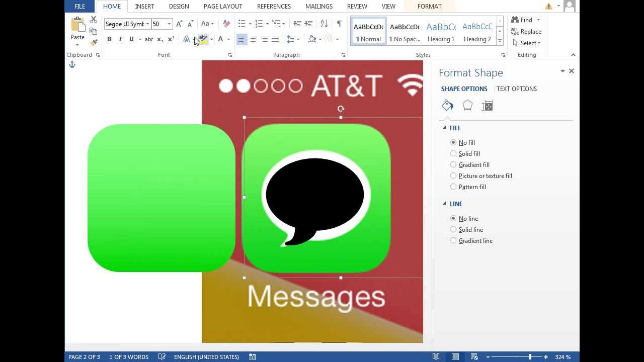Apply the Heading 1 style
644x362 pixels.
(441, 32)
